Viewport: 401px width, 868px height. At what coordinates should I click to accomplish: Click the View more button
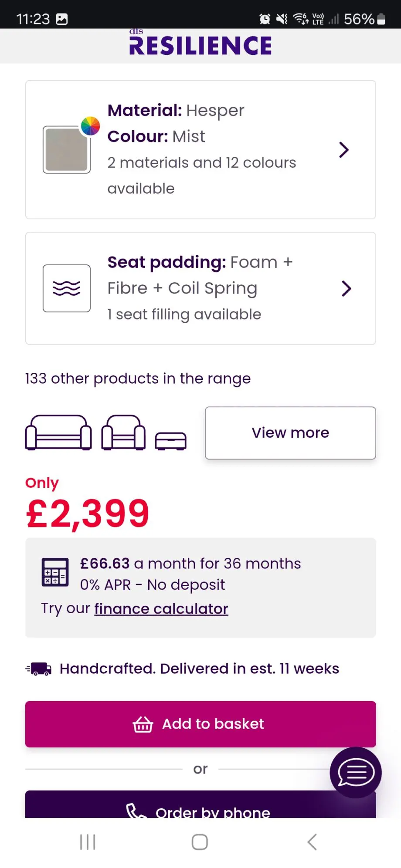pyautogui.click(x=290, y=433)
